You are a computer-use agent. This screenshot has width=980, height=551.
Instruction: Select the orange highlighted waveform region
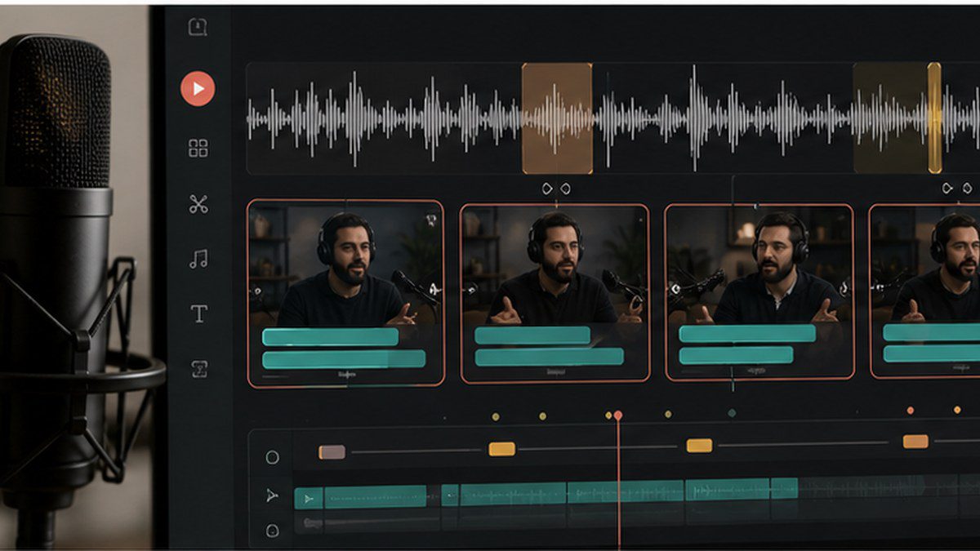(x=557, y=118)
